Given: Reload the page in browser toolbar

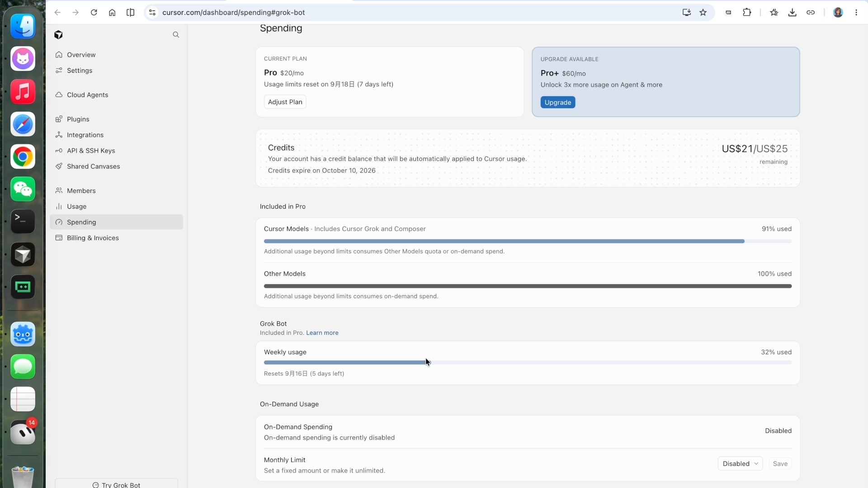Looking at the screenshot, I should point(94,13).
